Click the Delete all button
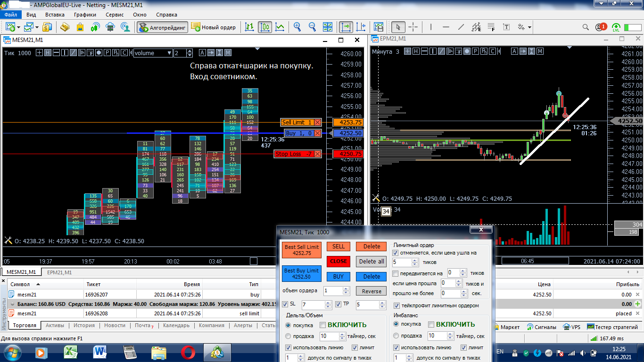Screen dimensions: 644x362 click(x=372, y=262)
